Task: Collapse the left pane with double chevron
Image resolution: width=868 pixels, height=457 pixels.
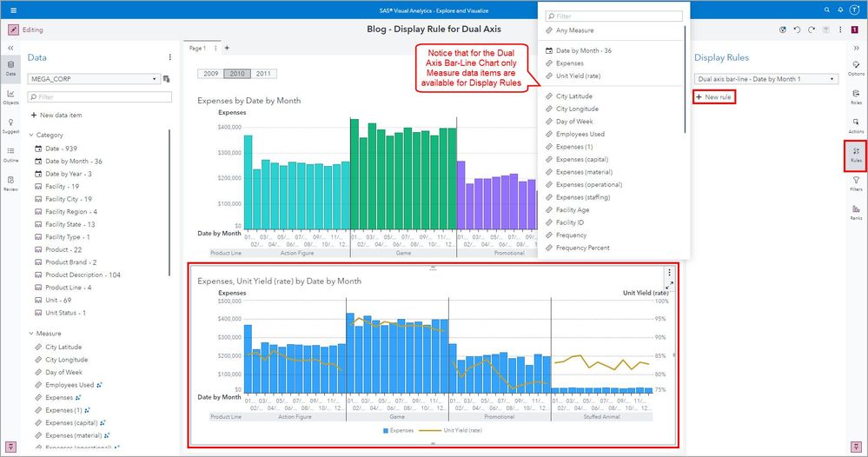Action: [10, 48]
